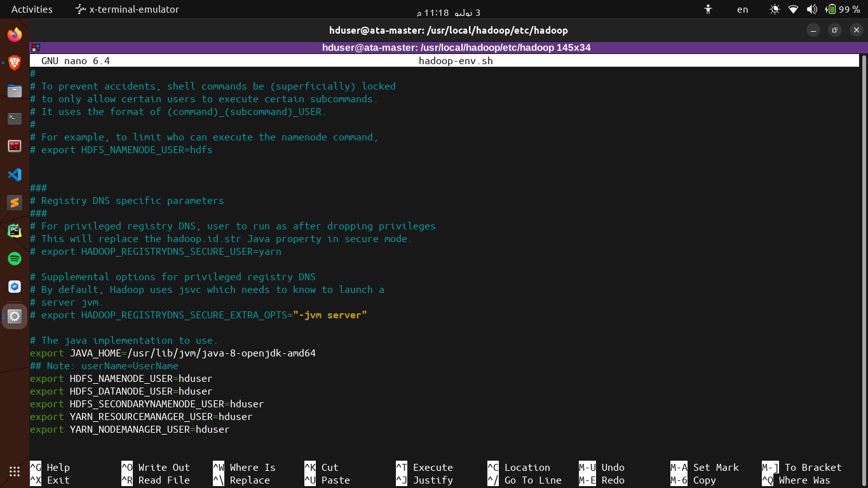Open the Brave browser

[x=14, y=63]
